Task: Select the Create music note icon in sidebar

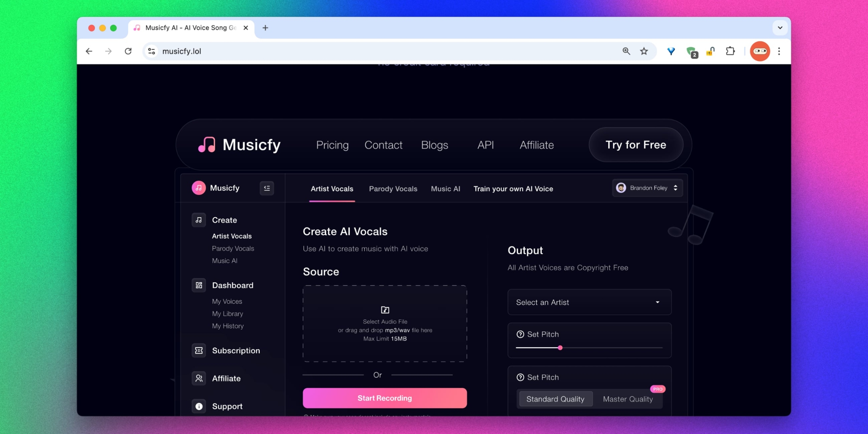Action: [199, 220]
